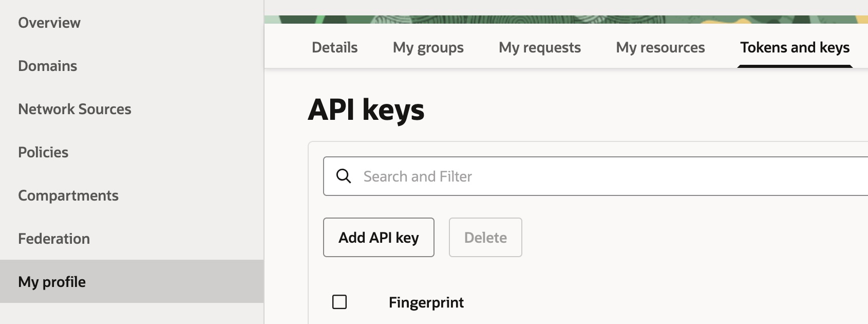This screenshot has width=868, height=324.
Task: Click the Add API key button
Action: tap(379, 237)
